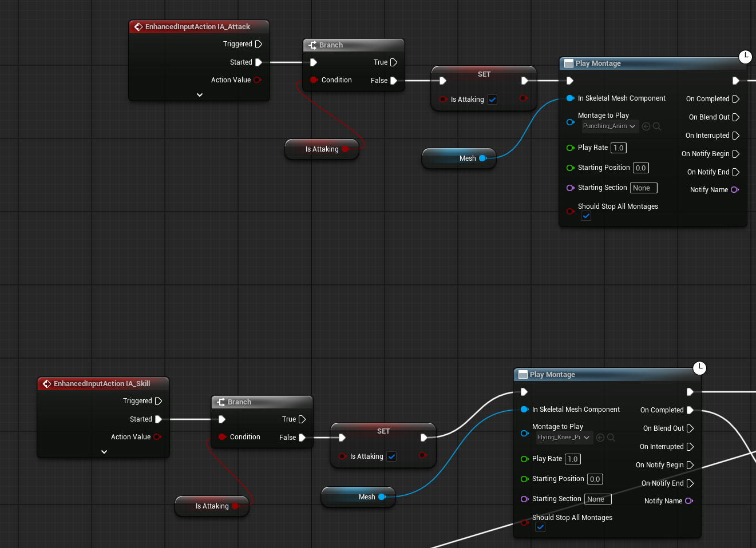Image resolution: width=756 pixels, height=548 pixels.
Task: Click On Completed pin of upper Play Montage
Action: click(736, 99)
